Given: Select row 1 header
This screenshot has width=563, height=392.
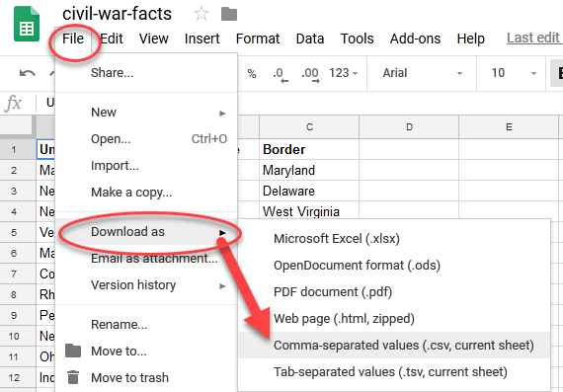Looking at the screenshot, I should tap(18, 149).
